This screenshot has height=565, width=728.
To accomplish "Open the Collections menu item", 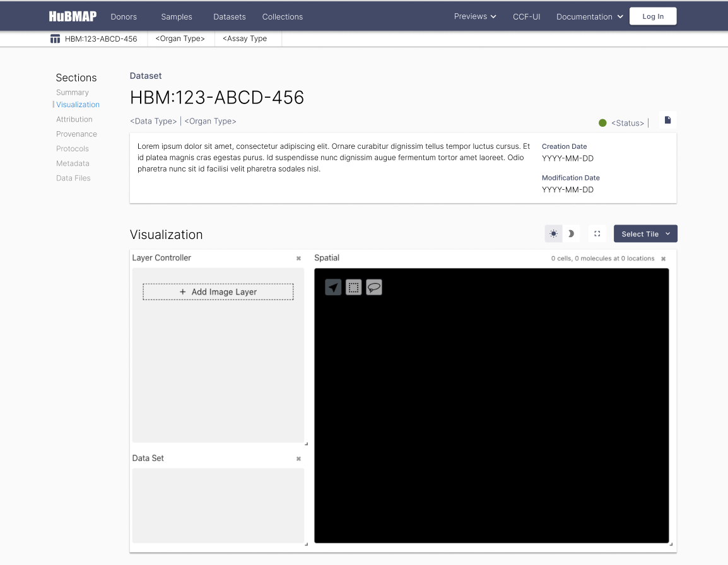I will click(x=282, y=17).
